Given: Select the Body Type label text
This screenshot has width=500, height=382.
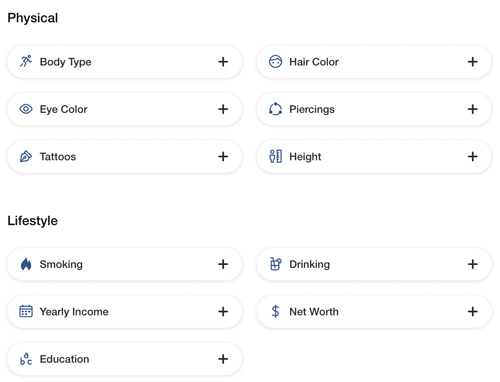Looking at the screenshot, I should pyautogui.click(x=65, y=62).
